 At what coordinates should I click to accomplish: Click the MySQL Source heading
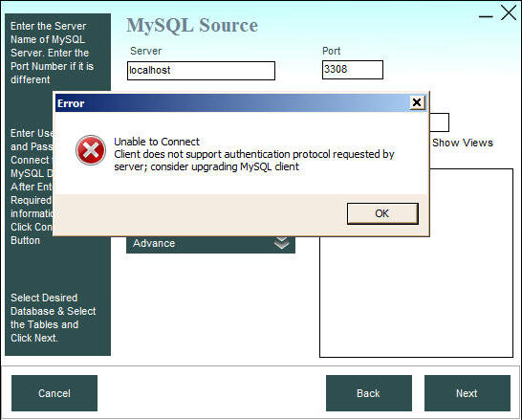click(192, 25)
